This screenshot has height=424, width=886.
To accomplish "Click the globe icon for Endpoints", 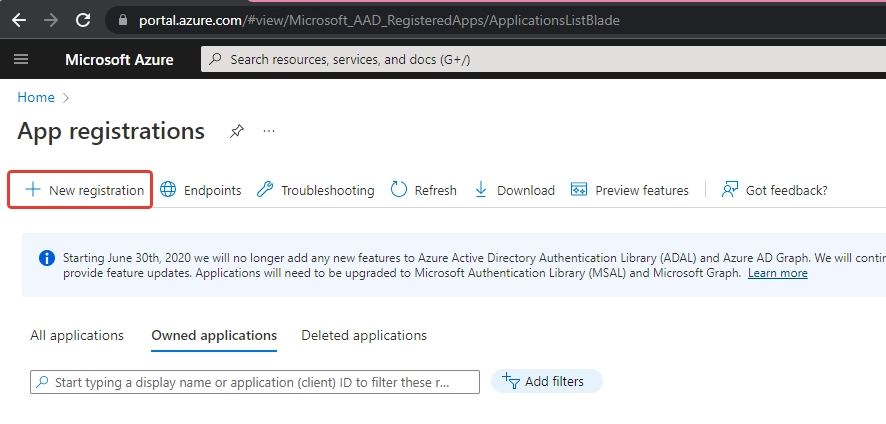I will click(x=168, y=189).
